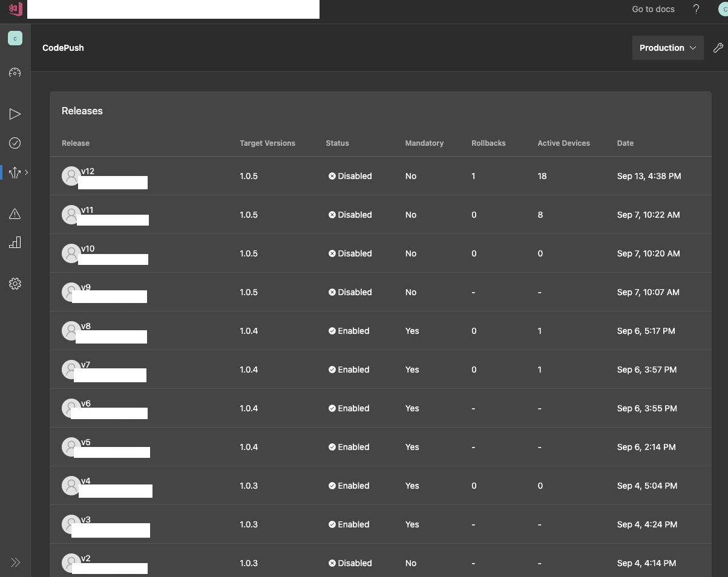
Task: Click the Target Versions column header
Action: click(267, 143)
